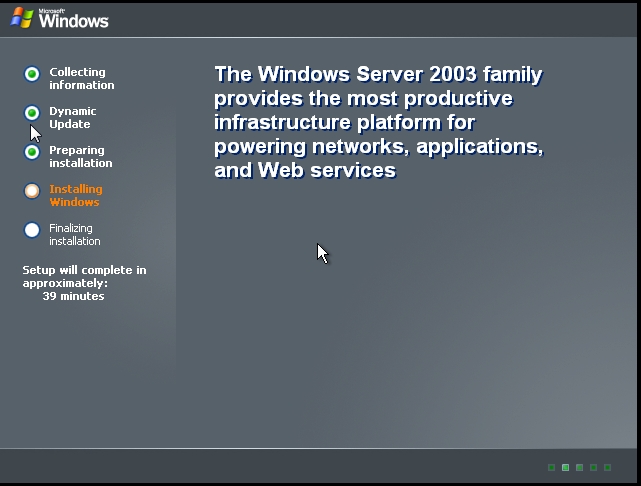641x486 pixels.
Task: Click the orange Installing Windows step indicator
Action: pyautogui.click(x=32, y=191)
